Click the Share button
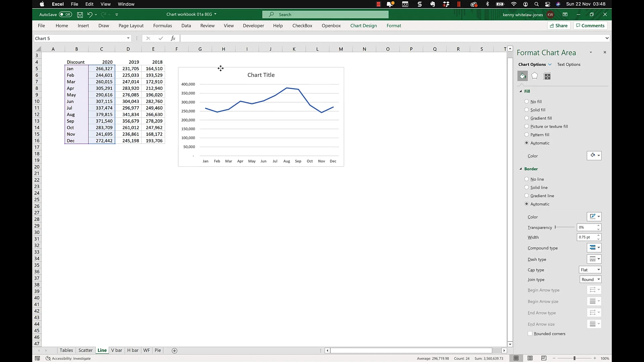 [x=559, y=25]
